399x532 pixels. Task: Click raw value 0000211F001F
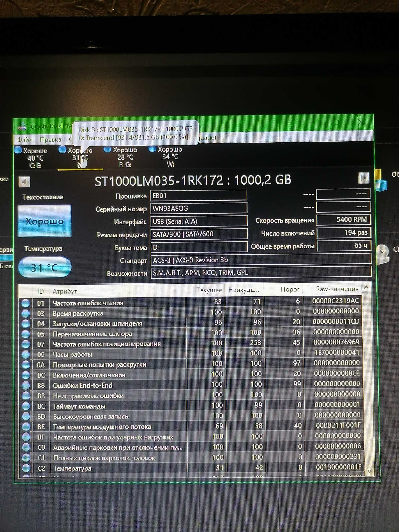[338, 425]
